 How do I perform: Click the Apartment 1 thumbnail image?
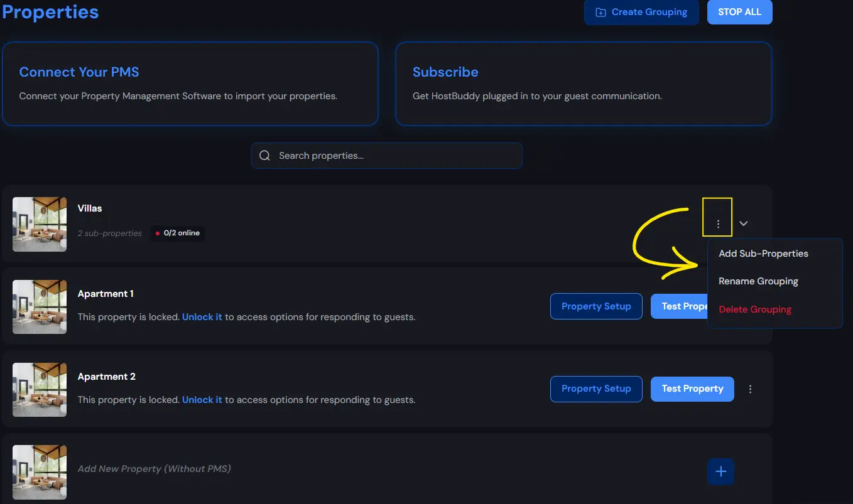pyautogui.click(x=39, y=306)
